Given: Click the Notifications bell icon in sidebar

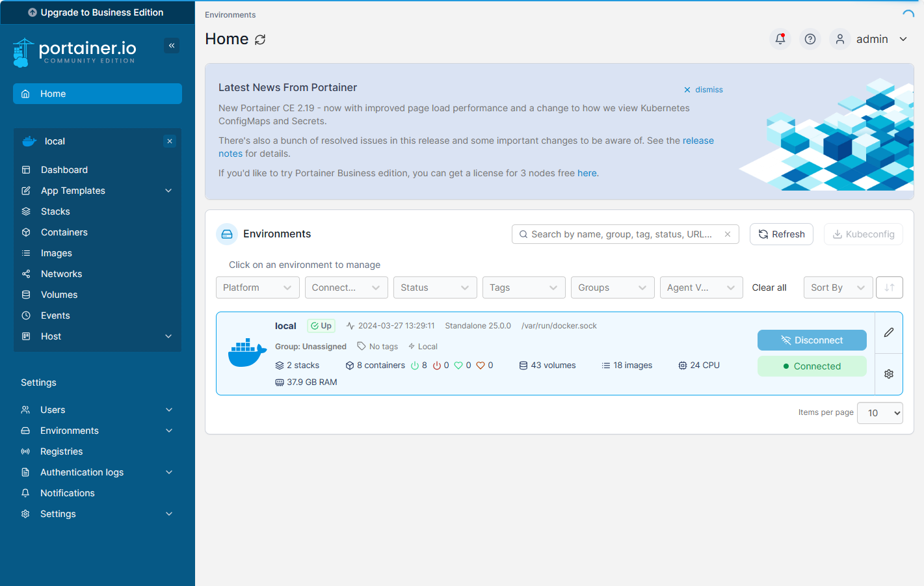Looking at the screenshot, I should pyautogui.click(x=25, y=493).
